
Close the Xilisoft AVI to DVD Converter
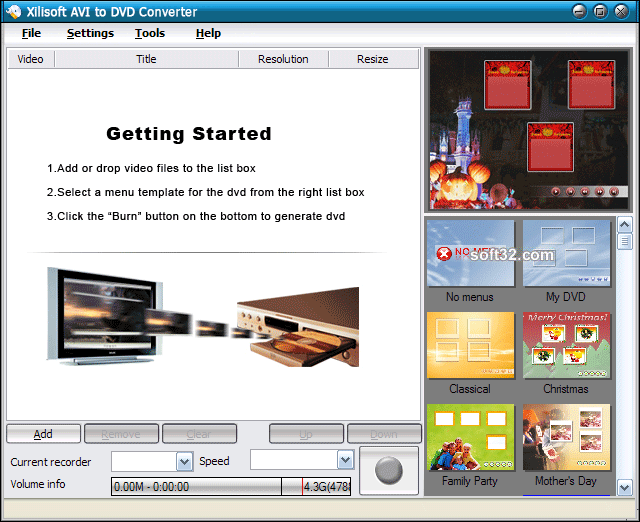point(621,11)
